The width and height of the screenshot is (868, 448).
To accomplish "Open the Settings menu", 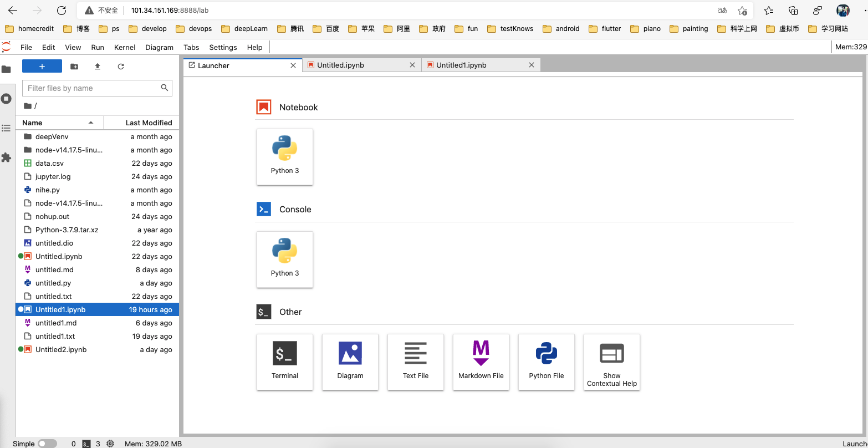I will click(x=223, y=47).
